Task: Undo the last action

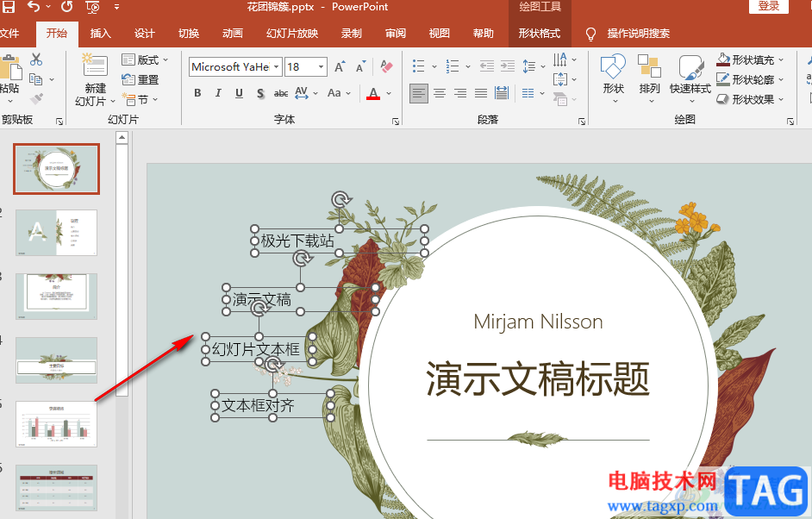Action: pos(34,7)
